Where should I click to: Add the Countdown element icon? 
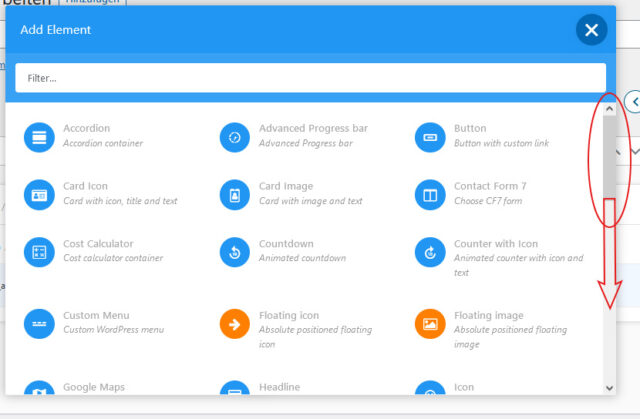pyautogui.click(x=235, y=253)
